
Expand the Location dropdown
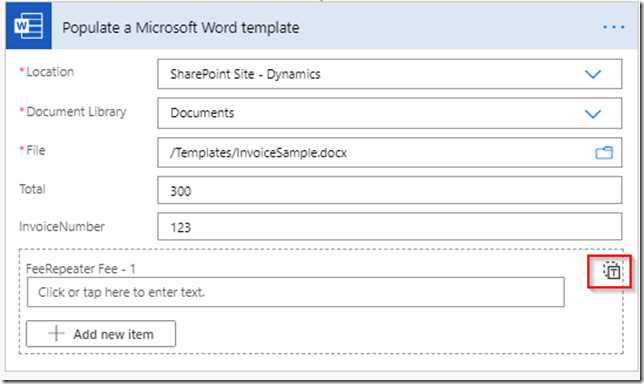click(x=593, y=74)
